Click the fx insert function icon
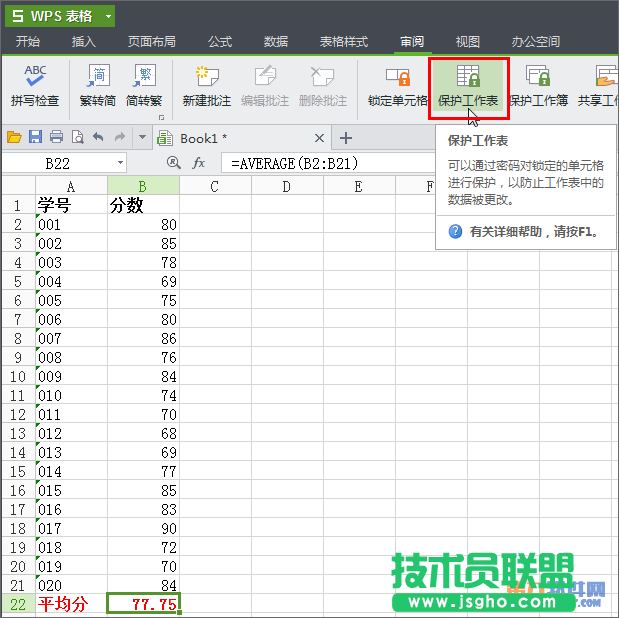Viewport: 619px width, 618px height. click(198, 163)
